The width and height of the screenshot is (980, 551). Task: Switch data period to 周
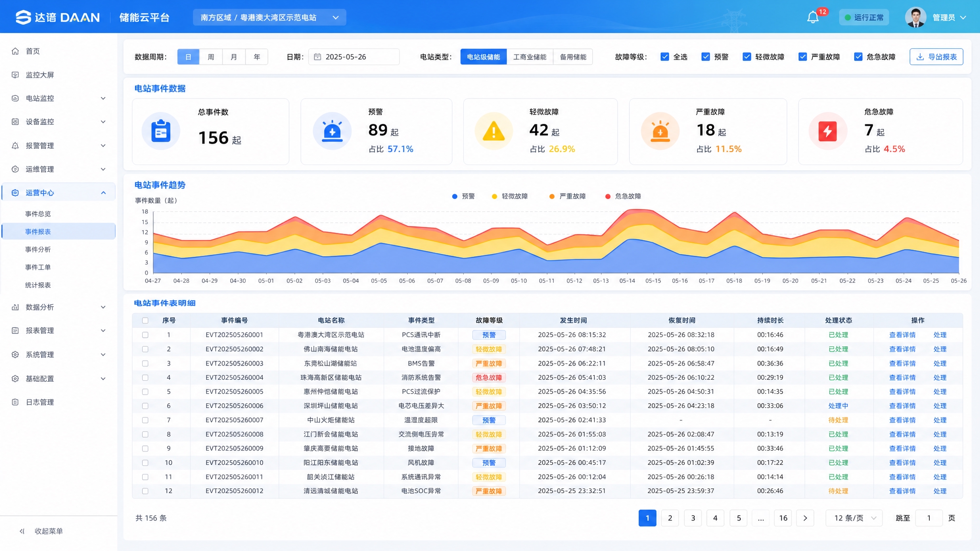(211, 57)
